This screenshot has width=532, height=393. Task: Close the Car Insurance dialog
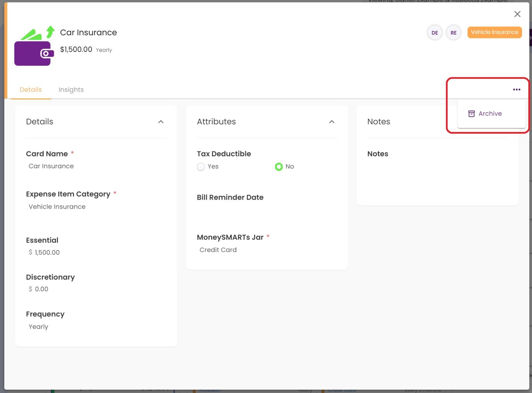pos(517,14)
